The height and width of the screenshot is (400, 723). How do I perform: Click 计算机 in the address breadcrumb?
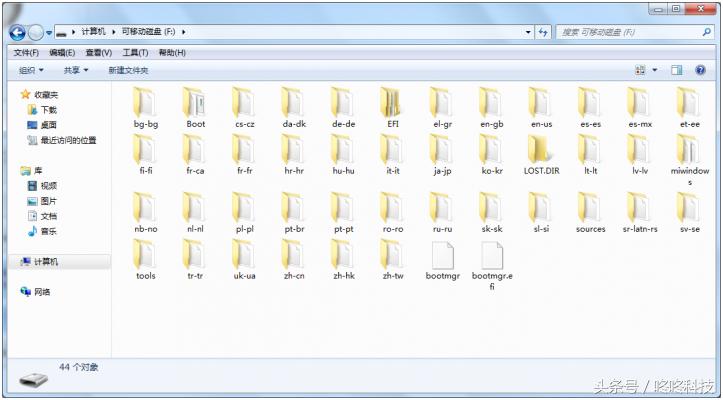pyautogui.click(x=94, y=32)
